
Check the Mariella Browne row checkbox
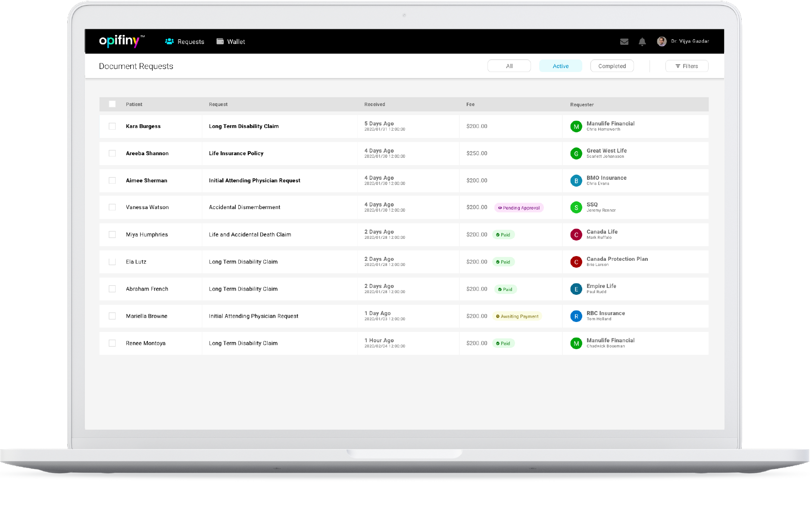click(x=112, y=316)
